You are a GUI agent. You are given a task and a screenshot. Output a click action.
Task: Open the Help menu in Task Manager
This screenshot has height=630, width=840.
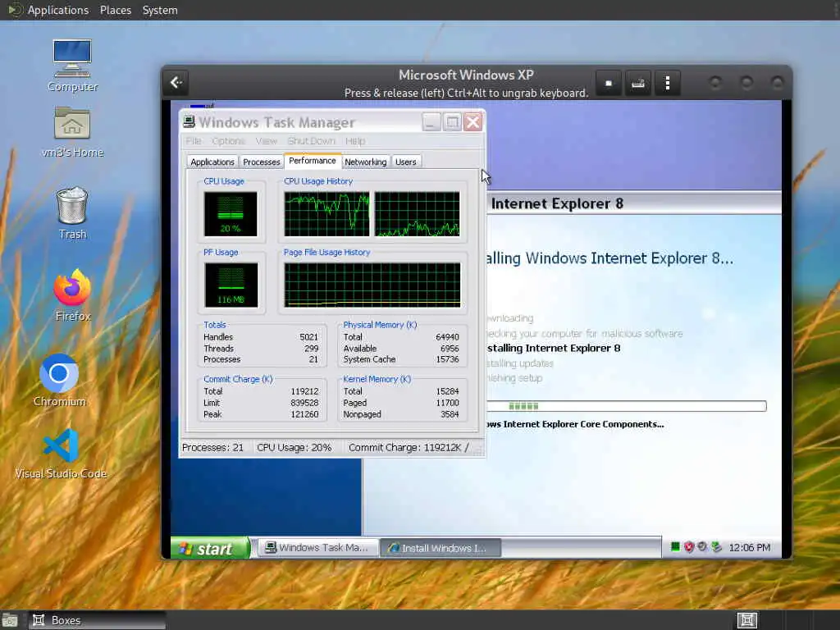click(355, 141)
